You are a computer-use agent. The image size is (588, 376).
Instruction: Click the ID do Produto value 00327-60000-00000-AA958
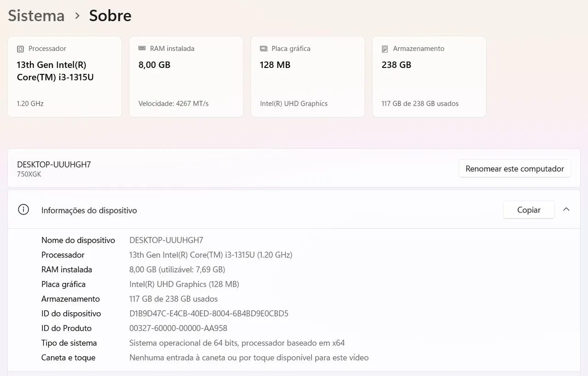[178, 328]
